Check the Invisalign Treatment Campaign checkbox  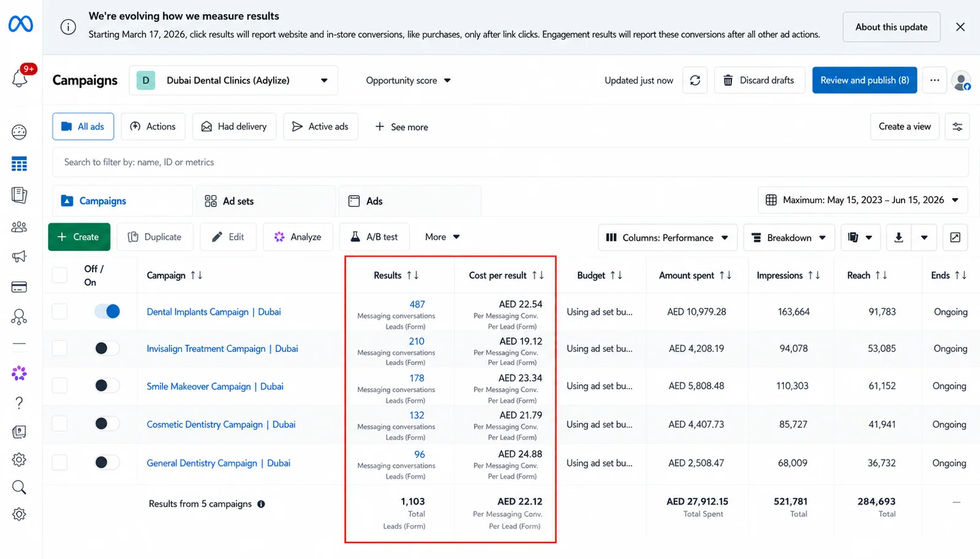(x=59, y=348)
